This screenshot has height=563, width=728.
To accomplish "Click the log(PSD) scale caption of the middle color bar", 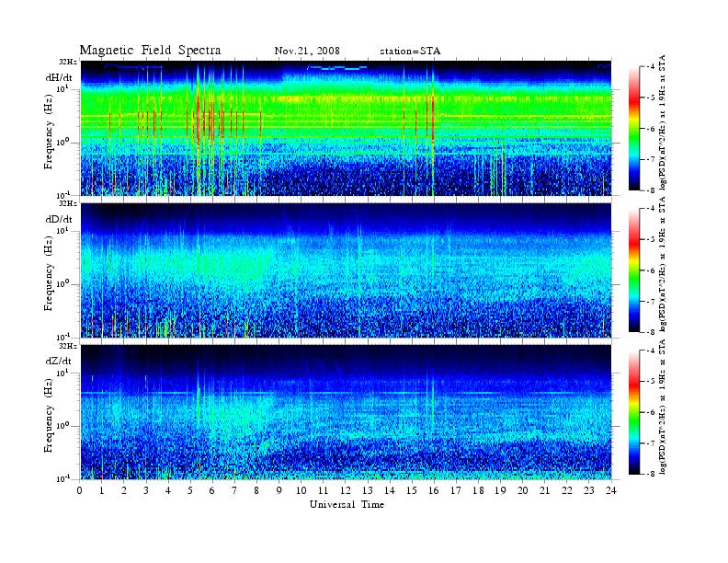I will point(663,264).
